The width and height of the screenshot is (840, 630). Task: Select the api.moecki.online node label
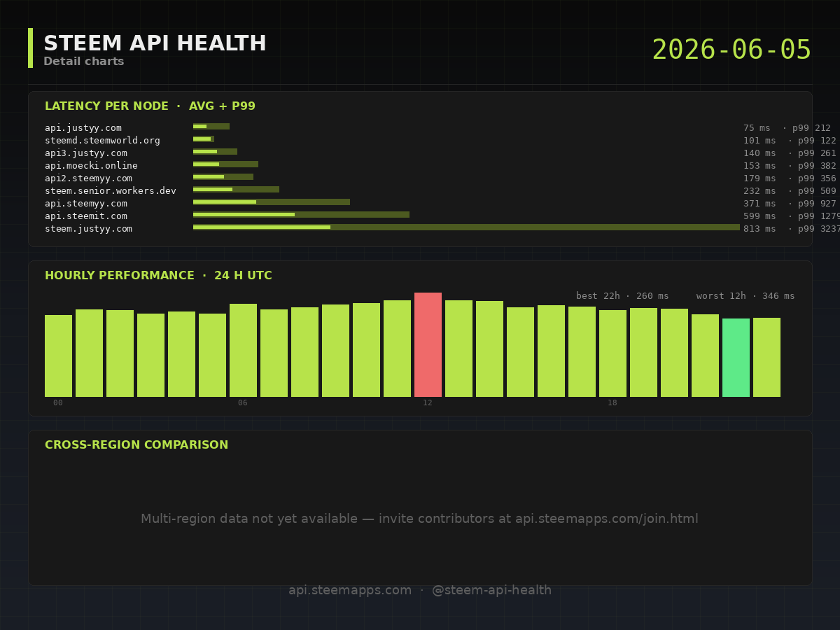(x=91, y=166)
